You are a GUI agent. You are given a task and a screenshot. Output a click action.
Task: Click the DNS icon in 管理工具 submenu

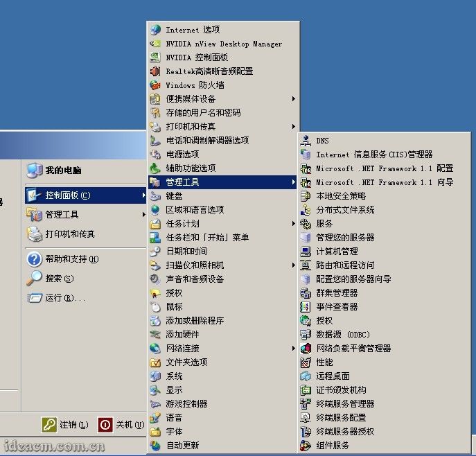tap(306, 141)
